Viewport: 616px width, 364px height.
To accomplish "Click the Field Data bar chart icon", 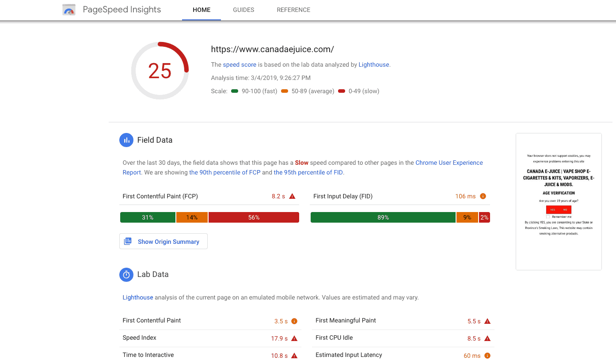I will pos(126,140).
